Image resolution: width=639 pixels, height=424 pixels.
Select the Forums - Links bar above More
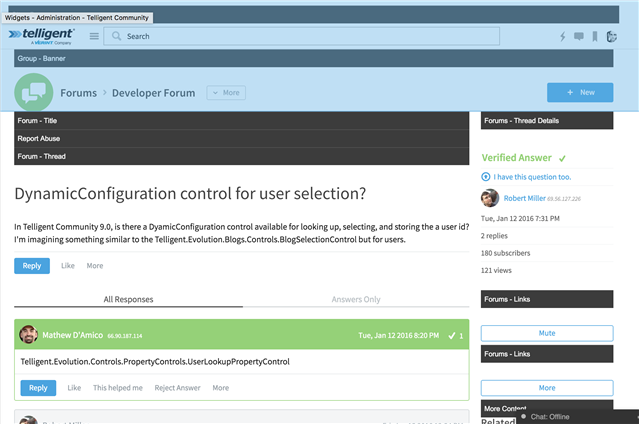point(547,354)
